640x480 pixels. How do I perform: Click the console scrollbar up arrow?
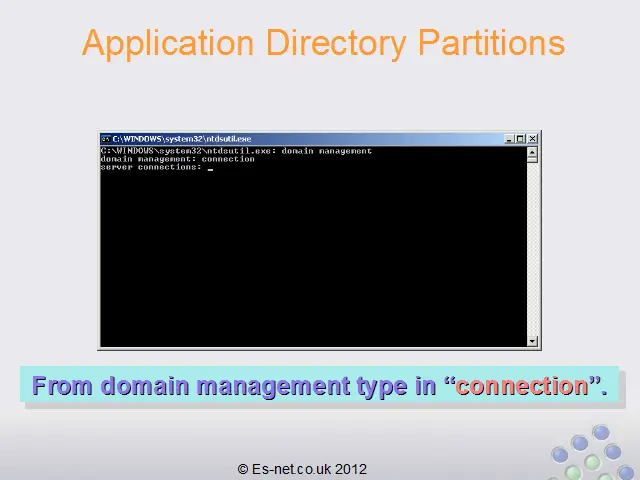tap(532, 153)
